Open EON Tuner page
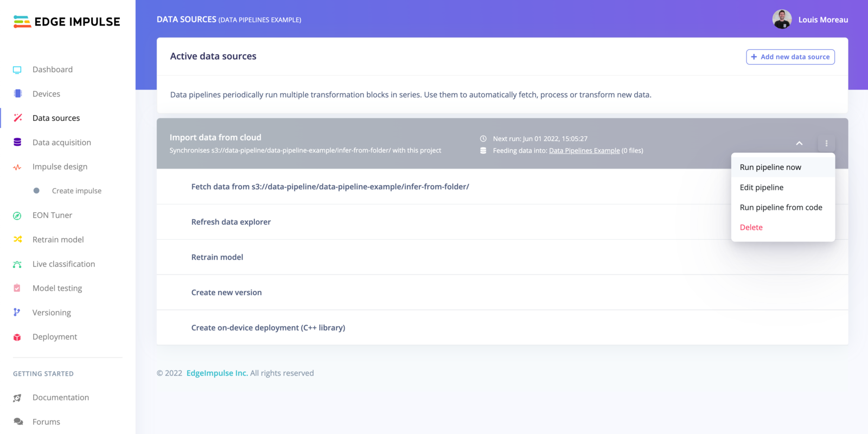Image resolution: width=868 pixels, height=434 pixels. click(x=52, y=215)
